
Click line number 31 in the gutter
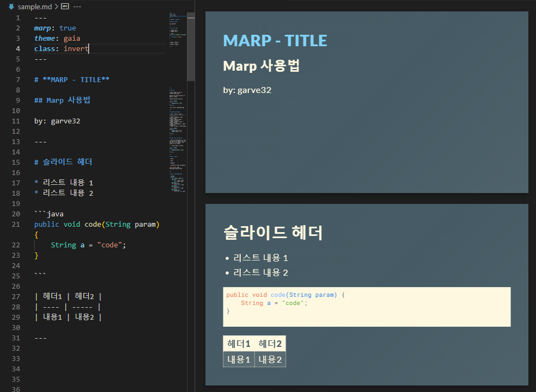point(16,338)
